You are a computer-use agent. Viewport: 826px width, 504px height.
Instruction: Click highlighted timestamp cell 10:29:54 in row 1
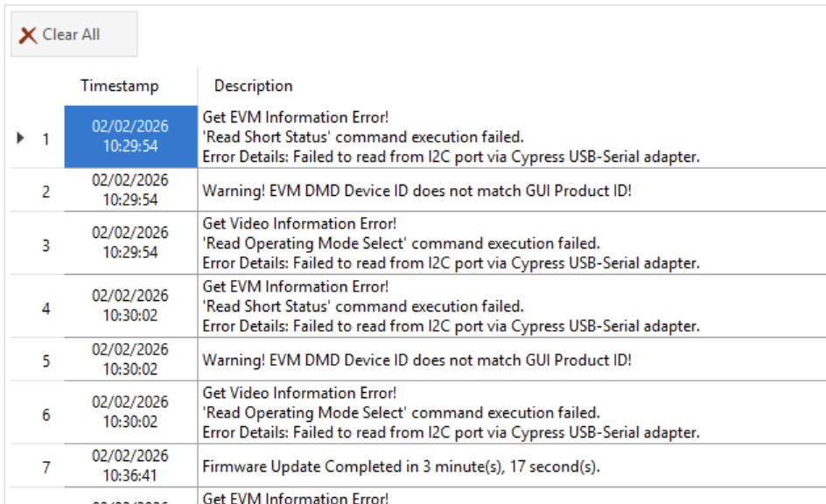click(x=130, y=136)
